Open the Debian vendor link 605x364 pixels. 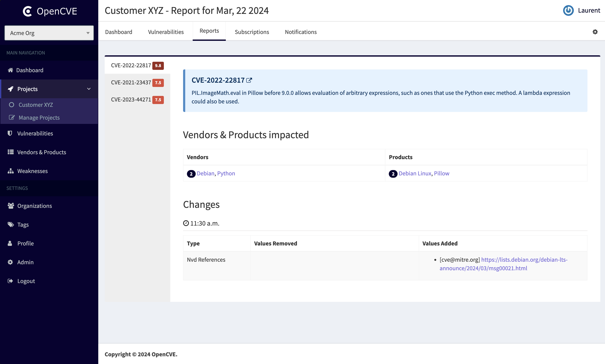[206, 173]
